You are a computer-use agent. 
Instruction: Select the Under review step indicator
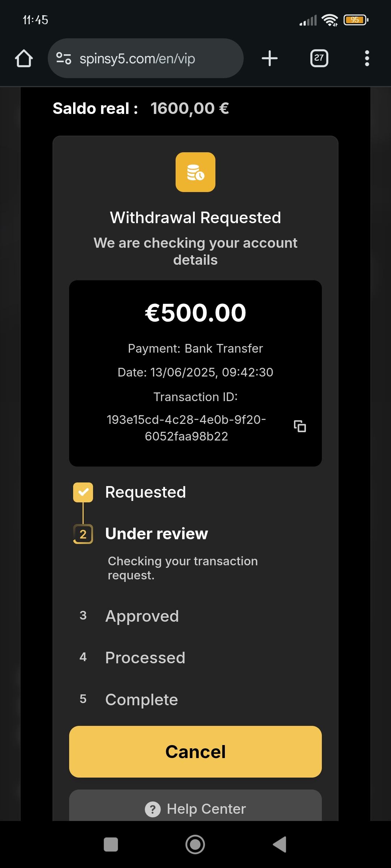(83, 534)
